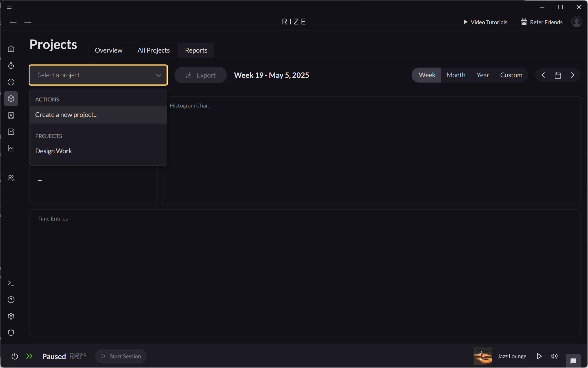Screen dimensions: 588x368
Task: Open the stopwatch timer icon in sidebar
Action: (11, 65)
